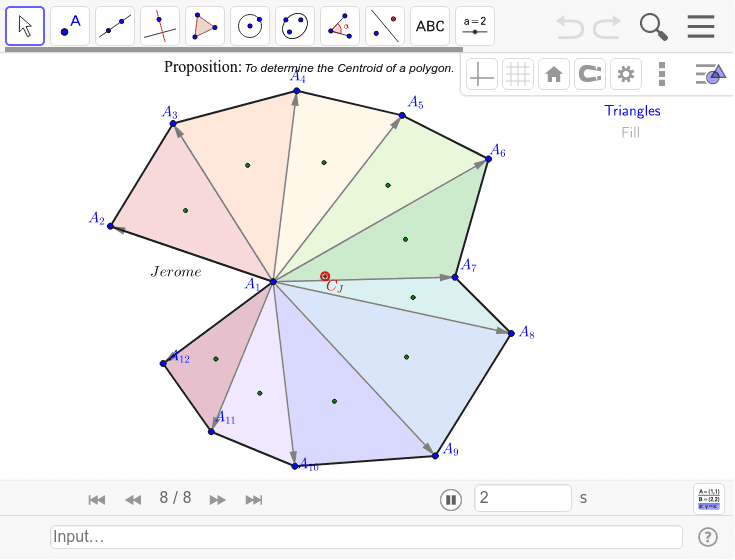
Task: Select the Angle measurement tool
Action: [x=340, y=26]
